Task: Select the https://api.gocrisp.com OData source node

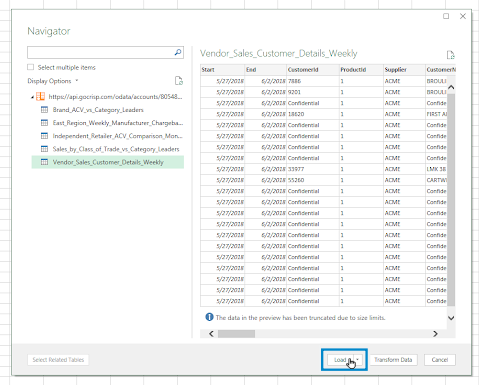Action: [115, 97]
